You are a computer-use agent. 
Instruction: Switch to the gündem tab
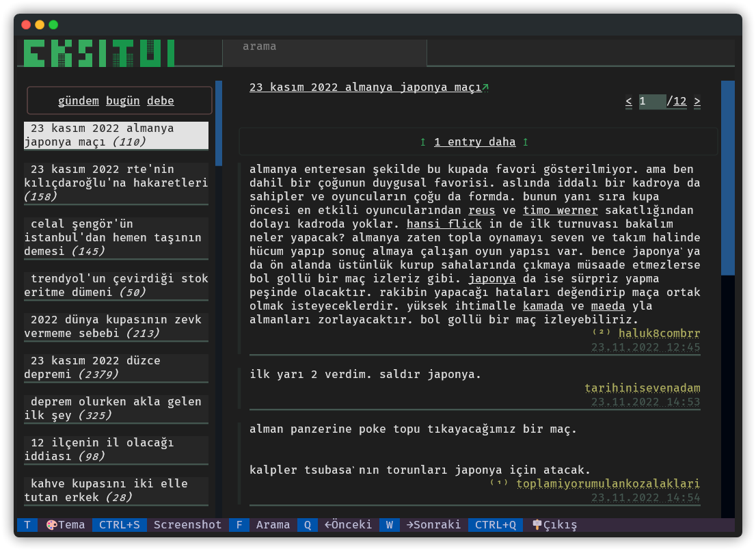pos(78,100)
